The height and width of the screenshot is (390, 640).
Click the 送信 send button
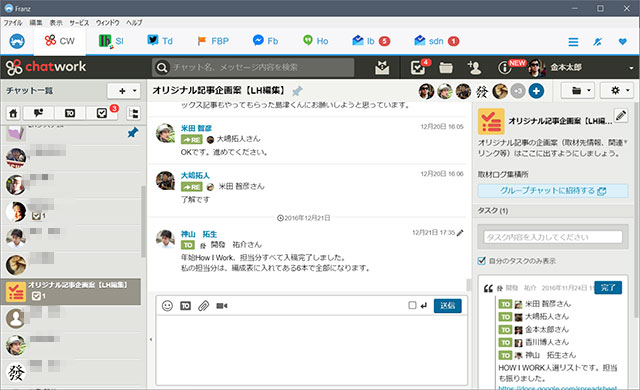coord(447,306)
